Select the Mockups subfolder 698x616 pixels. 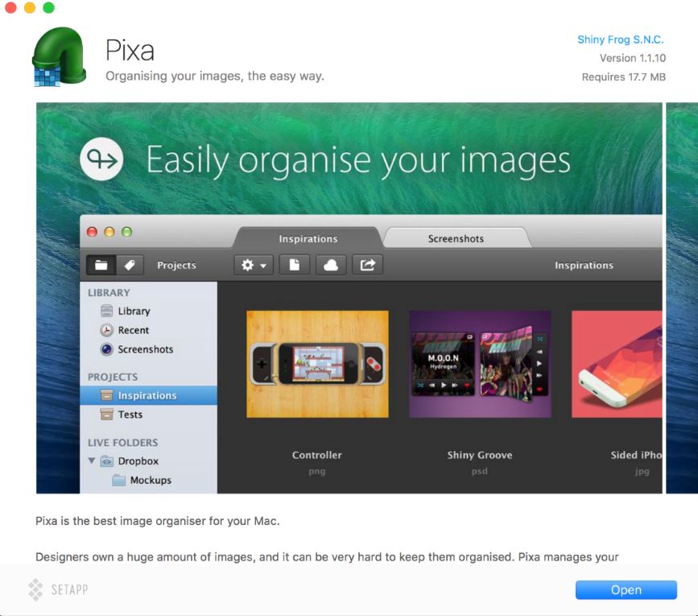point(151,480)
